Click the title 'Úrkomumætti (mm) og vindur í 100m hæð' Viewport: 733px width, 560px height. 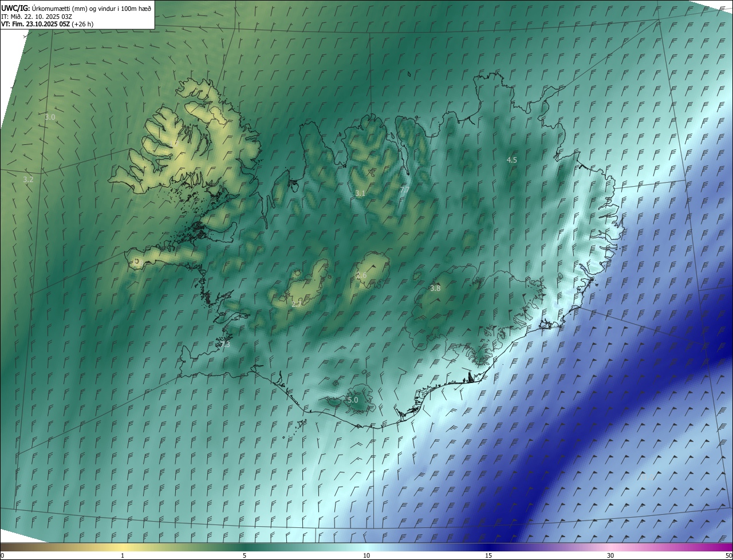[91, 8]
